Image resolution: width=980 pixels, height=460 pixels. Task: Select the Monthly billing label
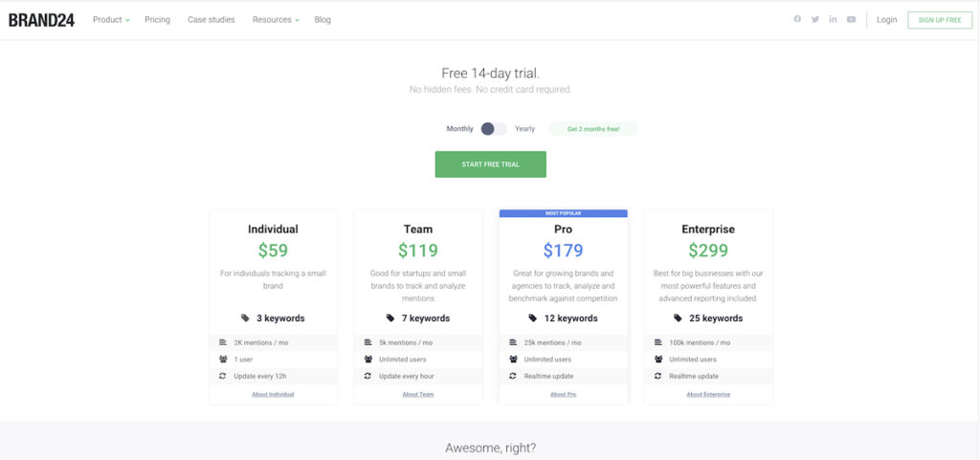pos(460,129)
